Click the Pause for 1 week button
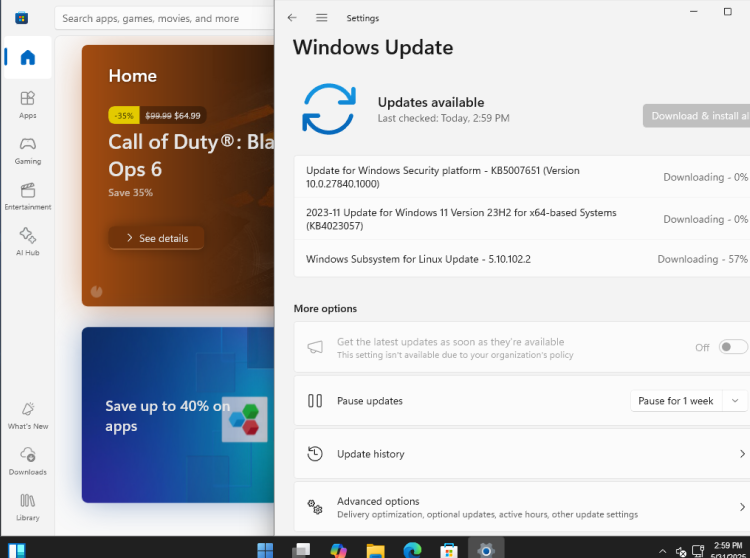 pos(675,401)
